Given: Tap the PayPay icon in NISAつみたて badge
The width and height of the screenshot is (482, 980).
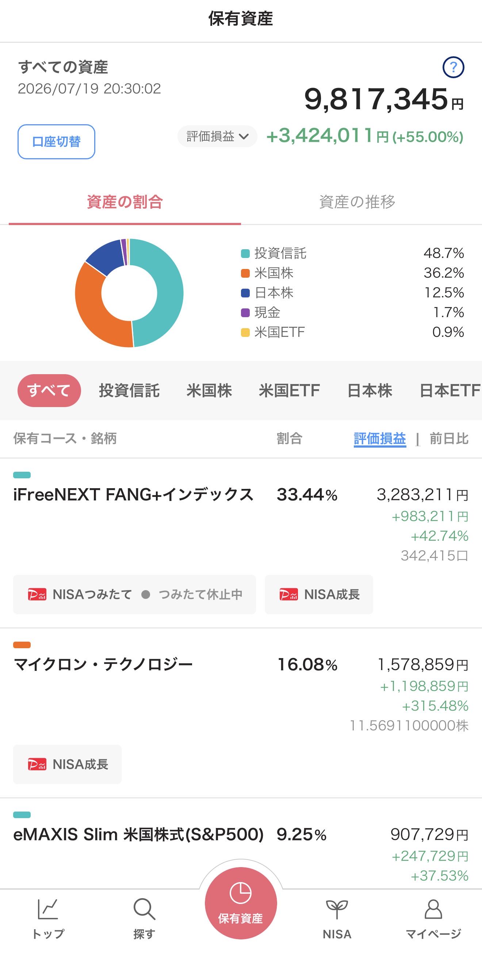Looking at the screenshot, I should [x=37, y=594].
